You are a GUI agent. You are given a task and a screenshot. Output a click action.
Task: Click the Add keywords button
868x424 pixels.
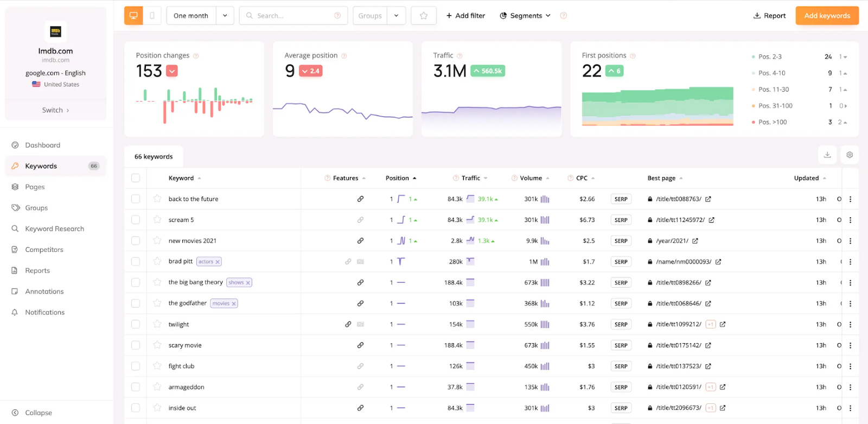click(x=827, y=16)
